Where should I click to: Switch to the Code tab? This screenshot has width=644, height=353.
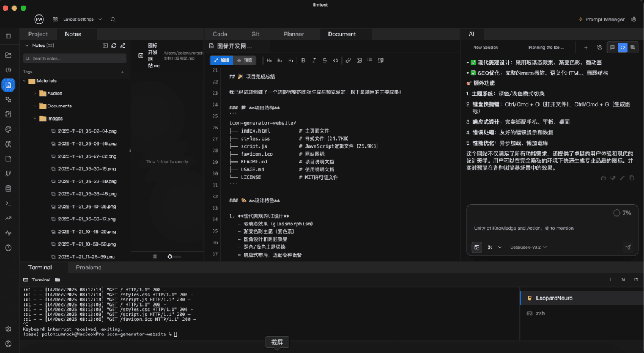(x=219, y=34)
